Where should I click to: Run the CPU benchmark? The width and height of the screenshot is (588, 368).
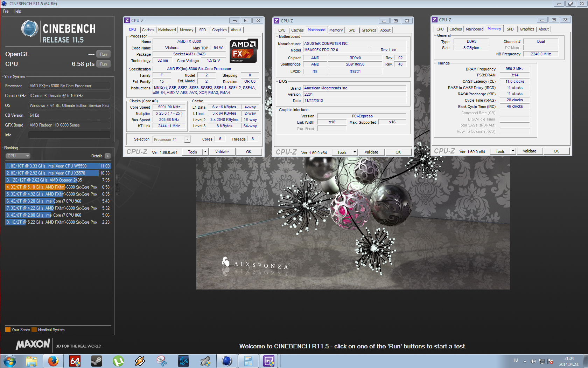pyautogui.click(x=104, y=64)
